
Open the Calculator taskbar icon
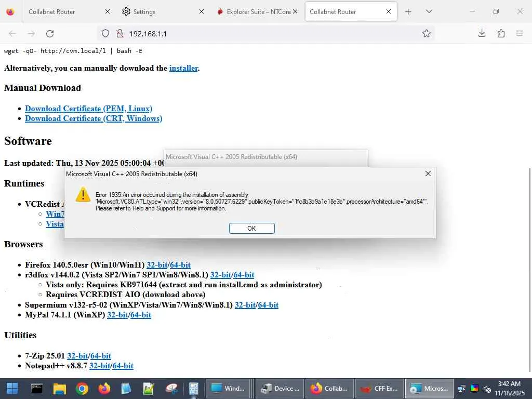point(194,389)
